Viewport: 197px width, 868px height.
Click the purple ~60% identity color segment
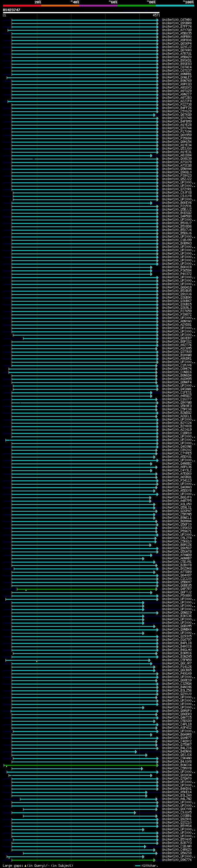click(98, 6)
